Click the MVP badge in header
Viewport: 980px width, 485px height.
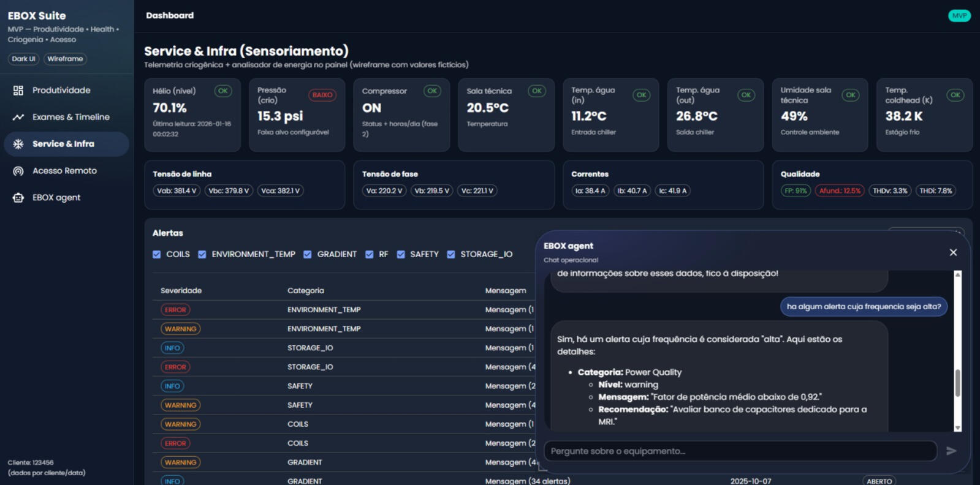(x=959, y=16)
